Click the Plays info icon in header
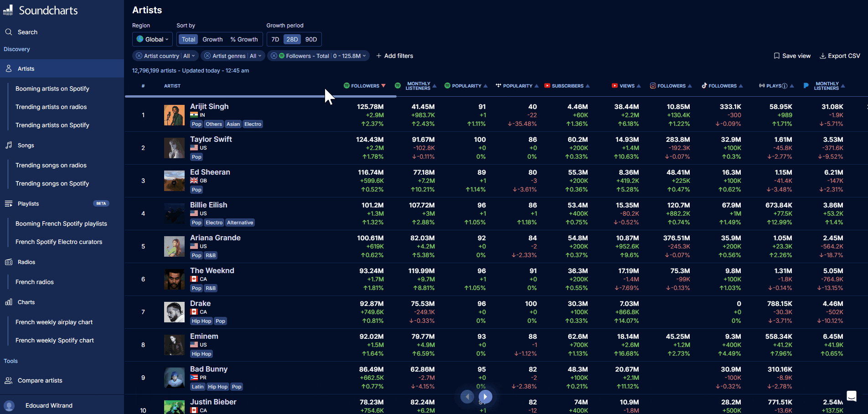The image size is (868, 414). (x=785, y=86)
